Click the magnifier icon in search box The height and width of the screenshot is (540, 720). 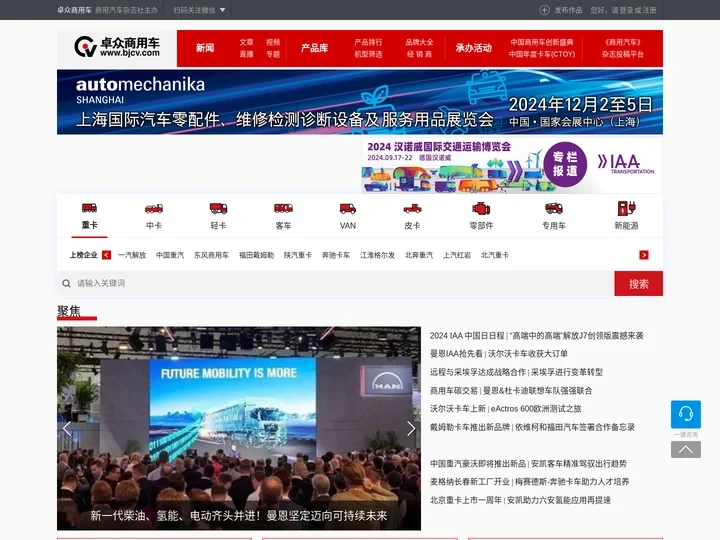click(67, 283)
